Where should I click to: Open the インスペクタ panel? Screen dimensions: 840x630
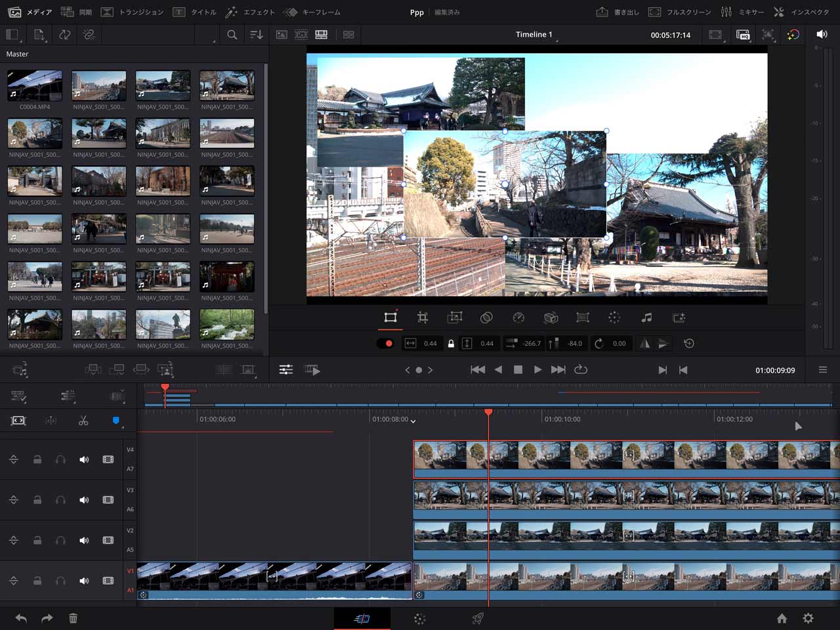click(x=801, y=12)
